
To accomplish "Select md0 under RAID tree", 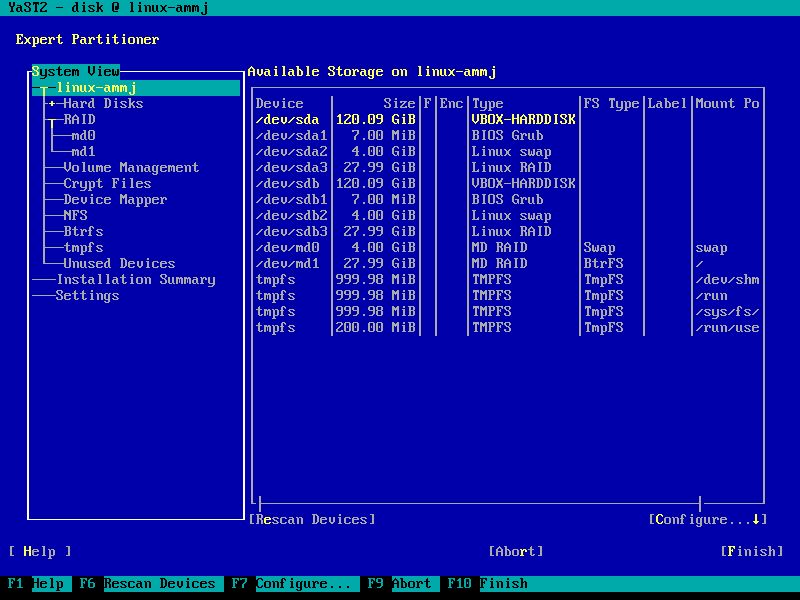I will 83,135.
